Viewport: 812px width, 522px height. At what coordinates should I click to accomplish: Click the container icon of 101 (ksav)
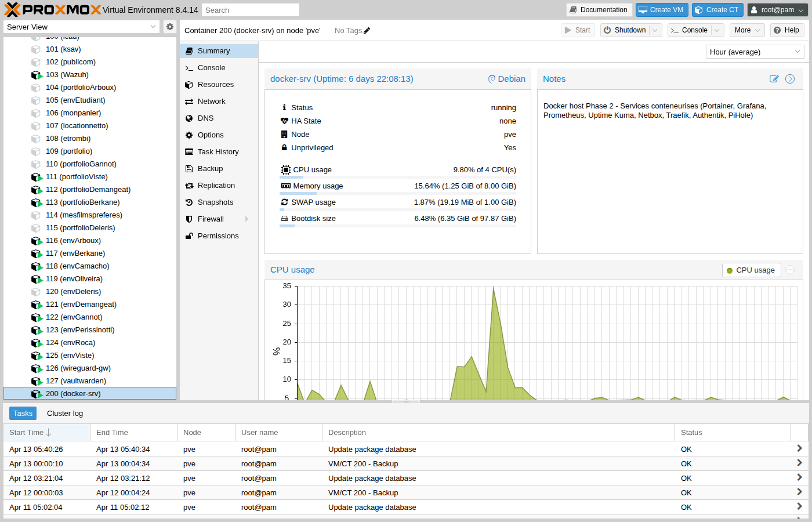[x=36, y=49]
